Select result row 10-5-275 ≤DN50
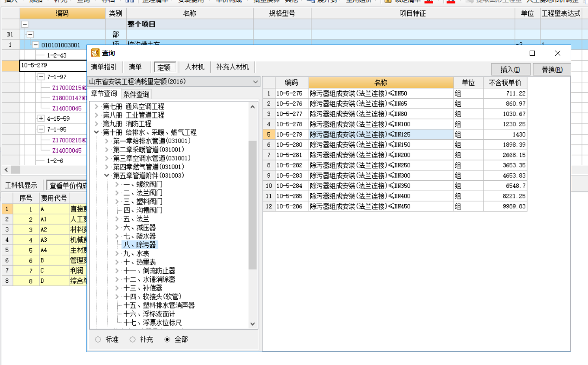 pos(395,93)
